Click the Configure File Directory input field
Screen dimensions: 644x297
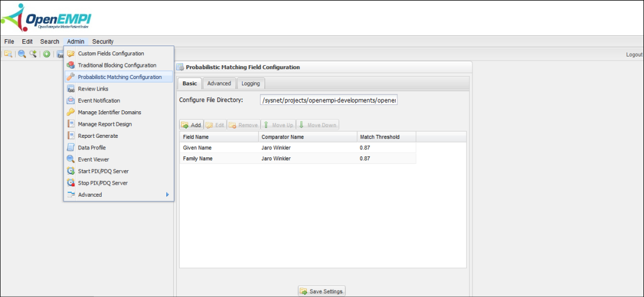click(329, 100)
